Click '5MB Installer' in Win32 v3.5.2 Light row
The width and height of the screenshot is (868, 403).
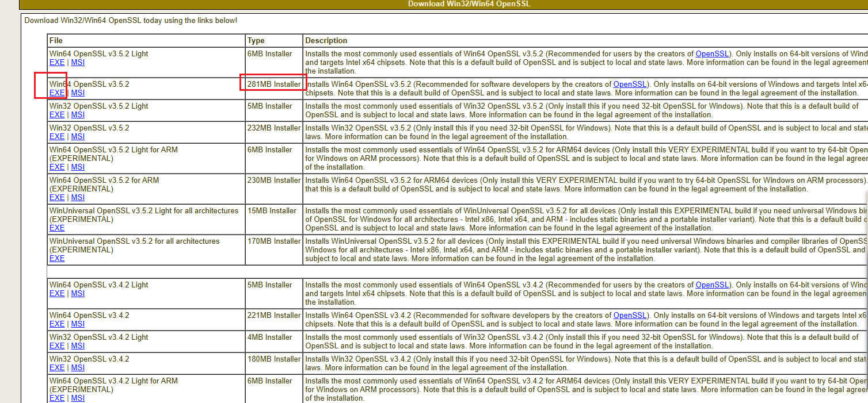(270, 106)
